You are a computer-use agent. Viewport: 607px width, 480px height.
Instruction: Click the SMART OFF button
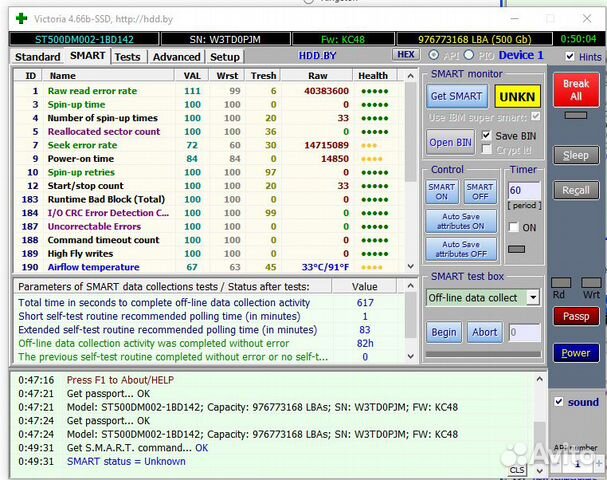(x=480, y=192)
